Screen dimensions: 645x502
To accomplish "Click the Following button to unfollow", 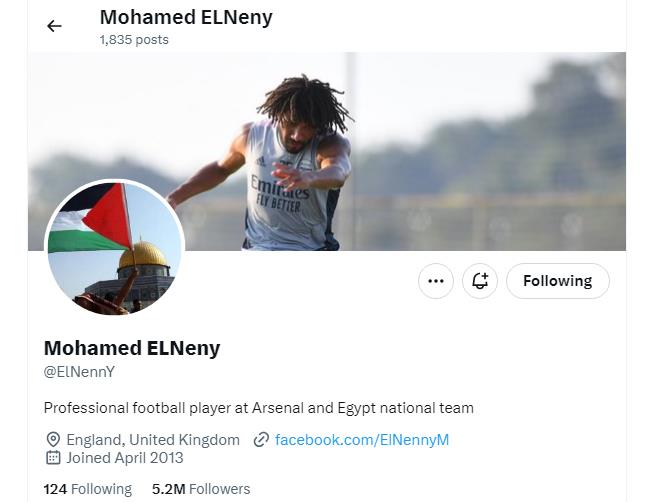I will pos(557,281).
